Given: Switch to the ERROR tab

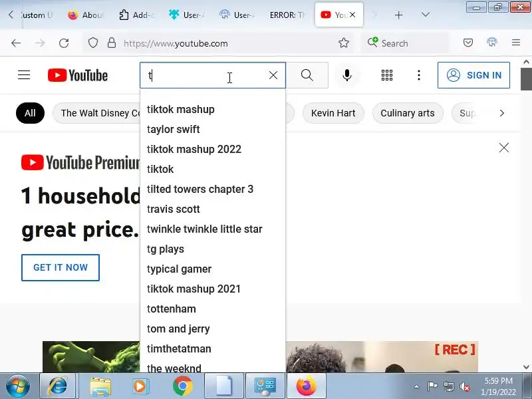Looking at the screenshot, I should pyautogui.click(x=287, y=15).
